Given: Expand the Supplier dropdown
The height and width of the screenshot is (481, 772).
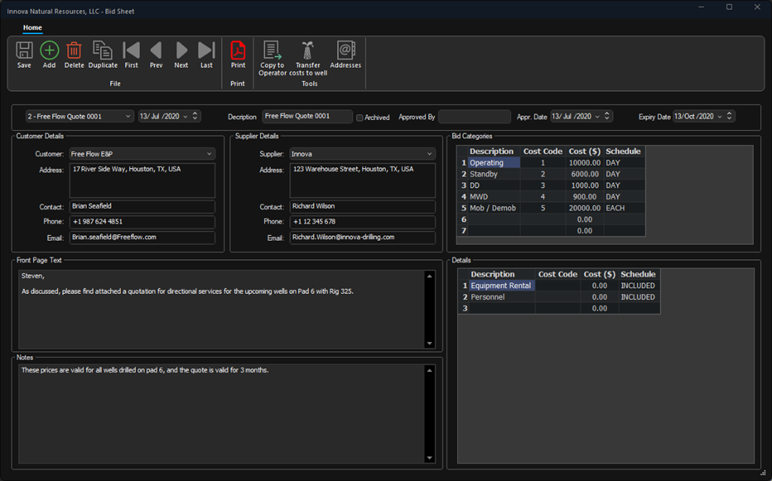Looking at the screenshot, I should (429, 154).
